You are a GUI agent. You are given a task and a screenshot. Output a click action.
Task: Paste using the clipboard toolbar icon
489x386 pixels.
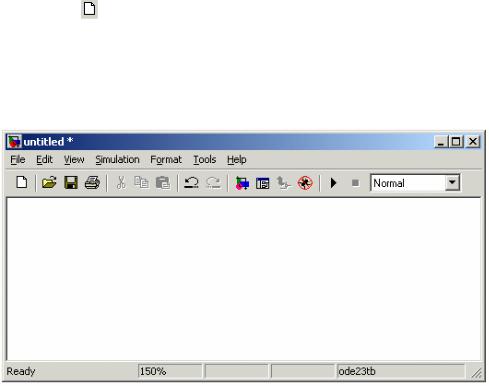coord(163,183)
